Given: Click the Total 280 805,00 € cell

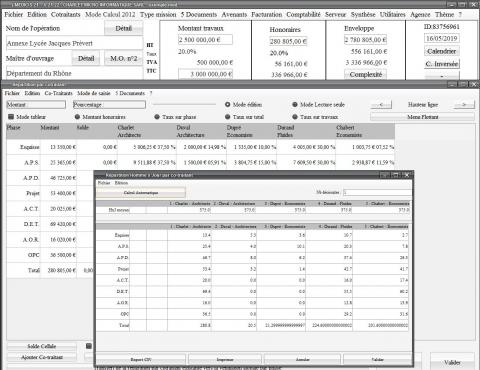Looking at the screenshot, I should 58,270.
